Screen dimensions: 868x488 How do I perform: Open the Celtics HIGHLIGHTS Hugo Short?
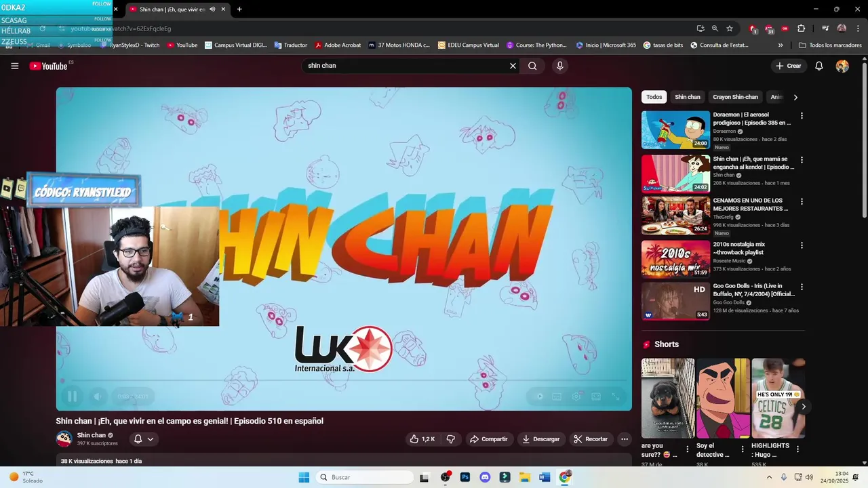click(x=778, y=399)
